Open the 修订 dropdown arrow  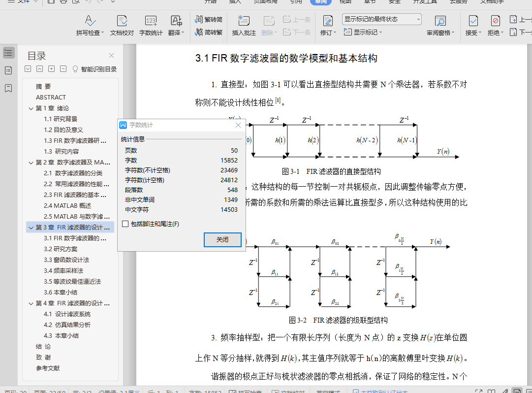tap(335, 33)
